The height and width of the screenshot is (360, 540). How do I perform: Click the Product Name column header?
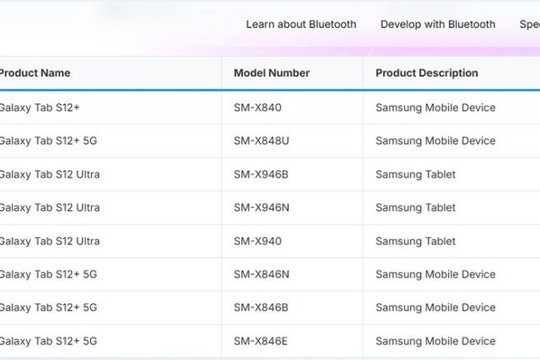point(34,73)
